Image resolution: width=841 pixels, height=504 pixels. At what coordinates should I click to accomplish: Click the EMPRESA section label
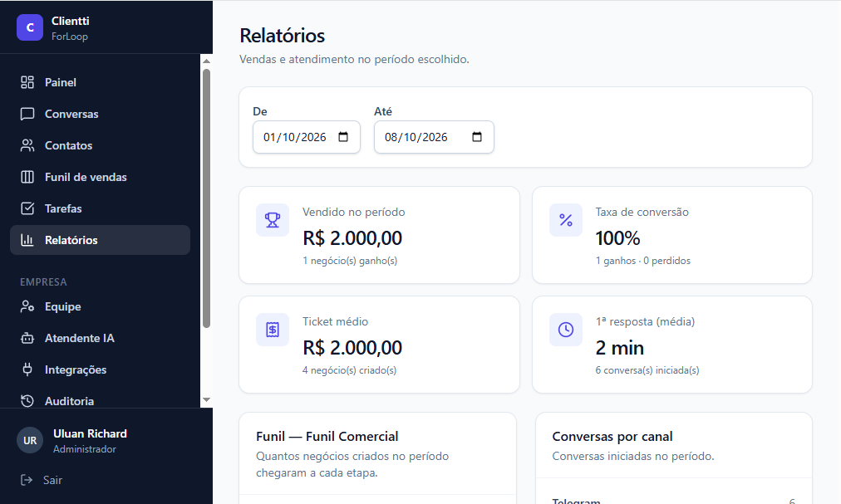(x=43, y=282)
